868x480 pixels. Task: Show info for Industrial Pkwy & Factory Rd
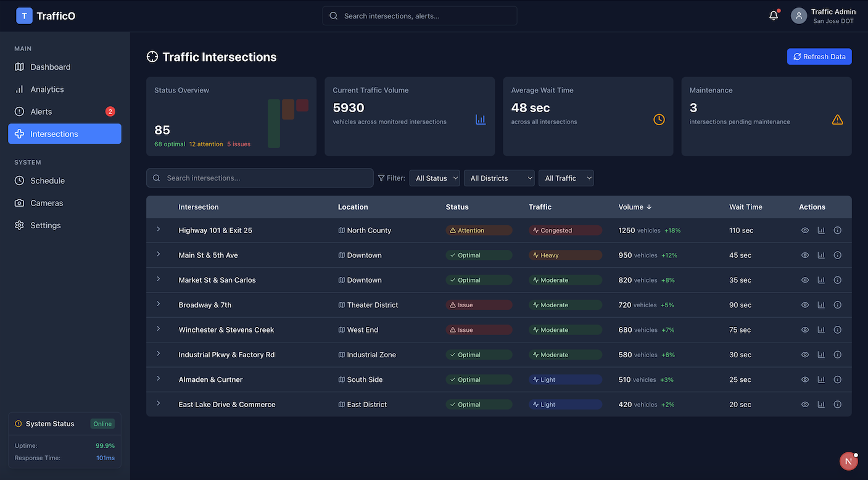tap(838, 355)
